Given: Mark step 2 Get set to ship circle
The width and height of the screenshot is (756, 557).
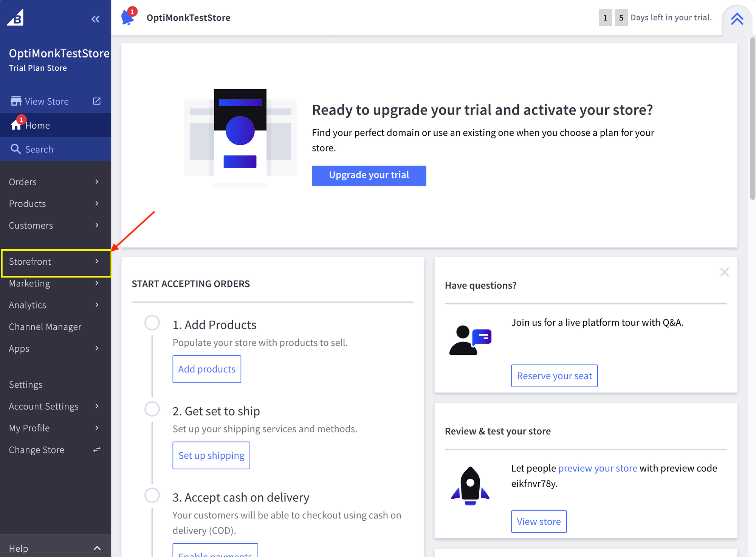Looking at the screenshot, I should [x=152, y=409].
